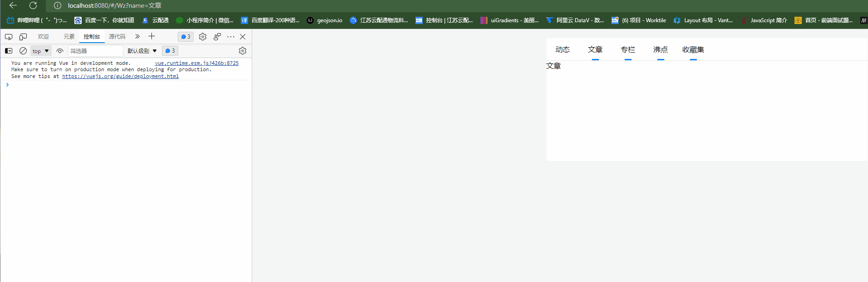868x282 pixels.
Task: Reload the page with the refresh icon
Action: (33, 5)
